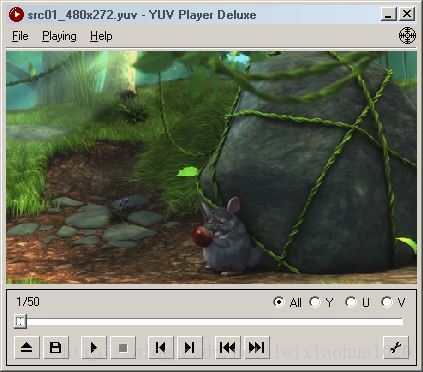The height and width of the screenshot is (372, 423).
Task: Open the File menu
Action: tap(20, 36)
